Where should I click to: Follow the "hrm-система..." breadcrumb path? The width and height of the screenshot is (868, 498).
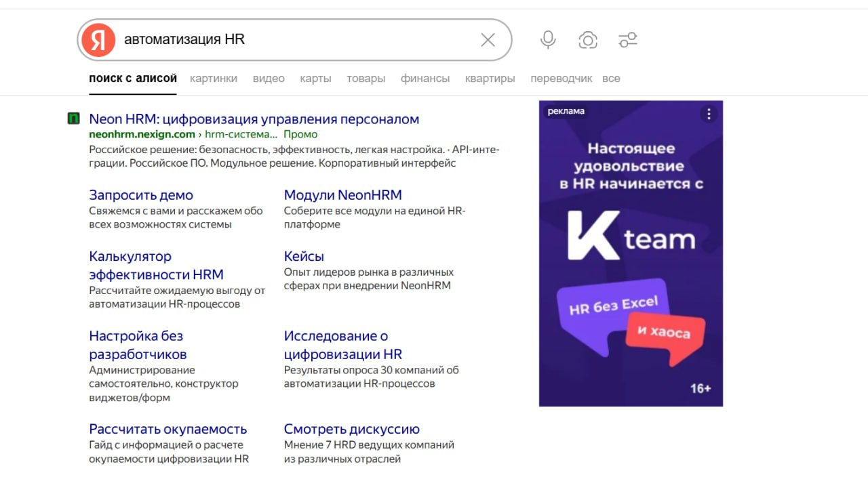(241, 134)
